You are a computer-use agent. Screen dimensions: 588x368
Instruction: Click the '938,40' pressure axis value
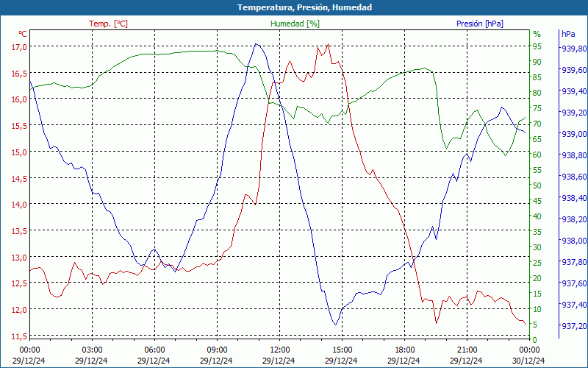(573, 198)
